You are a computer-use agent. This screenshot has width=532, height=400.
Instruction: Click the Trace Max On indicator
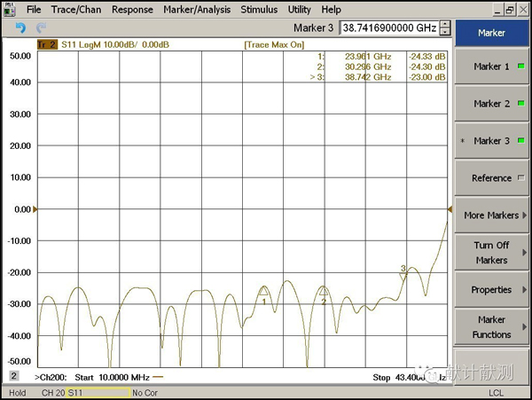click(x=274, y=44)
